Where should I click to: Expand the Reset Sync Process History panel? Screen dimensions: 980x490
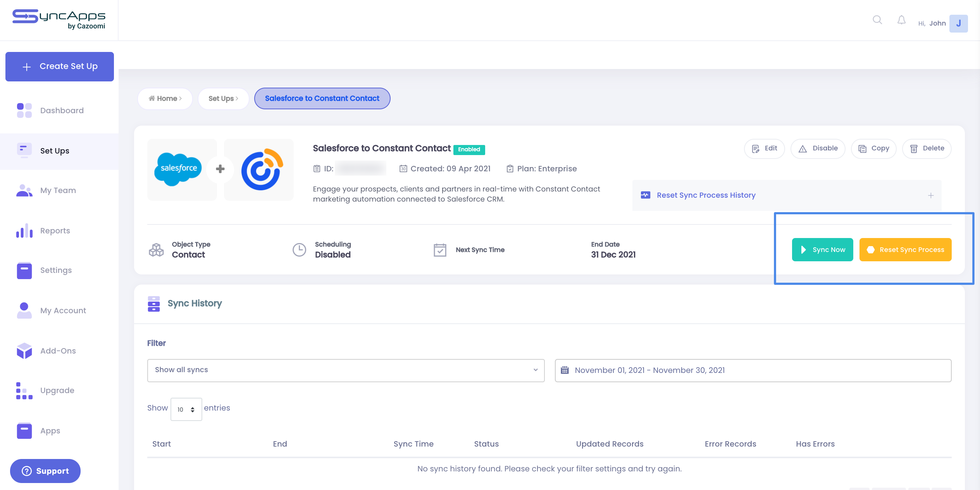931,195
